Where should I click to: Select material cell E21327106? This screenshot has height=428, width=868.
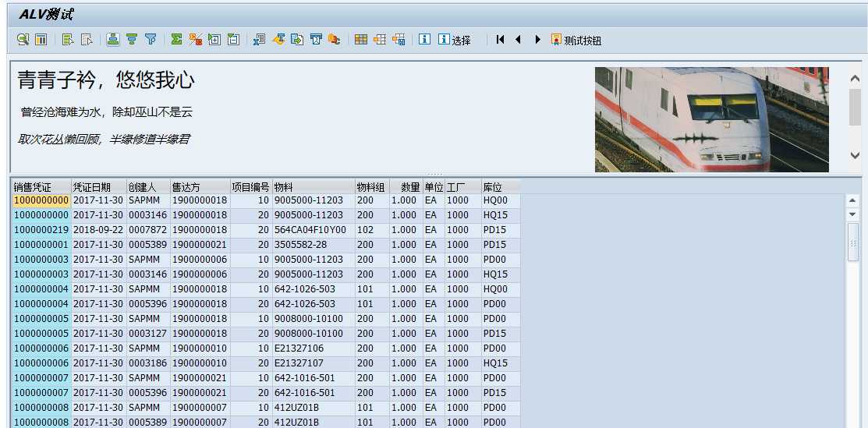point(314,348)
